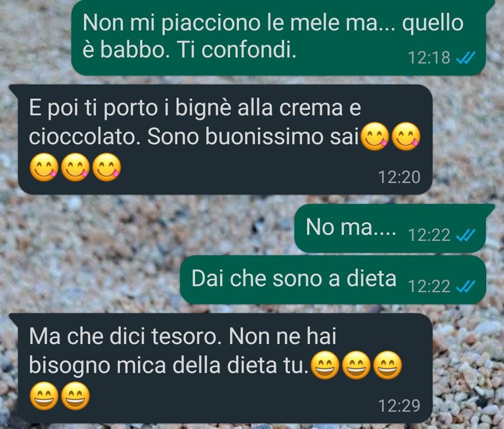This screenshot has height=429, width=504.
Task: Select the 'Dai che sono a dieta' bubble
Action: coord(333,280)
